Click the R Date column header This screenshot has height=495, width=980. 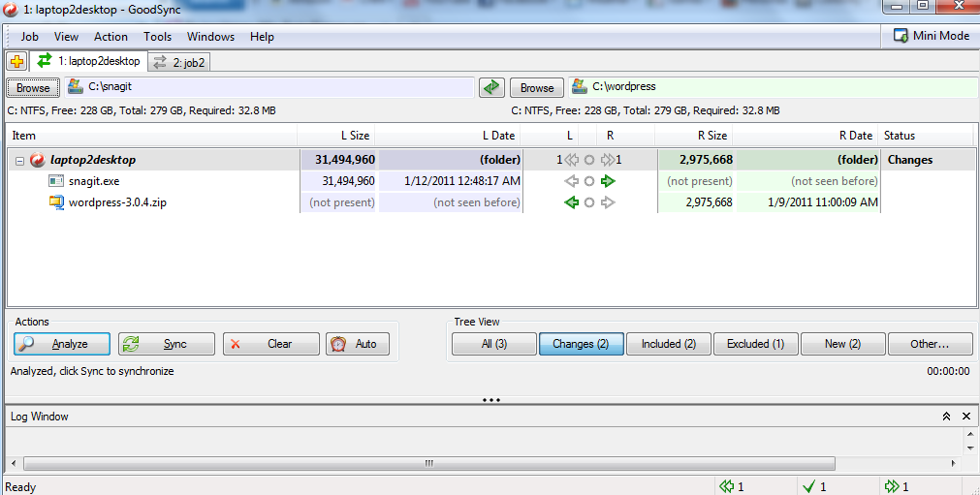[x=805, y=136]
